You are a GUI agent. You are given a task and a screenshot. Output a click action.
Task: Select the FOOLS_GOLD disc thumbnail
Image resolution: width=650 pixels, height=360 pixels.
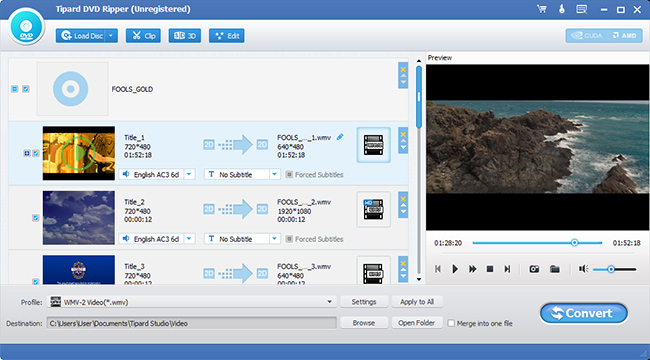(x=73, y=89)
